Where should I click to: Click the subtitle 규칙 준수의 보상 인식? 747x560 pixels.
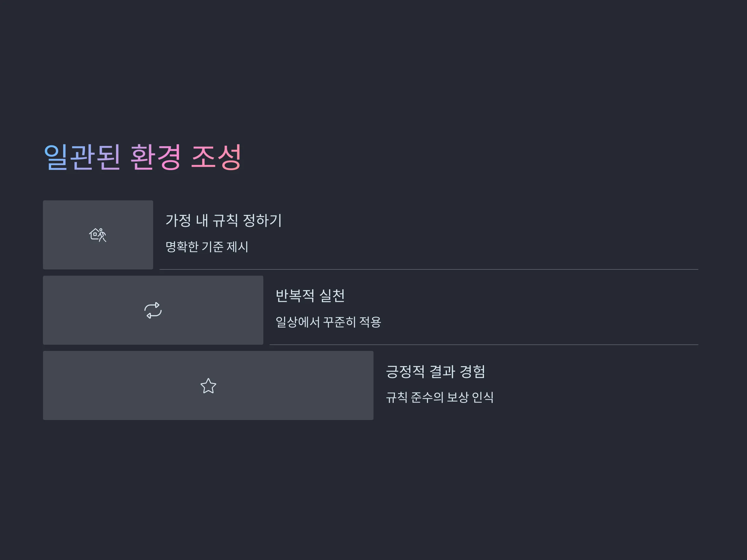[440, 397]
